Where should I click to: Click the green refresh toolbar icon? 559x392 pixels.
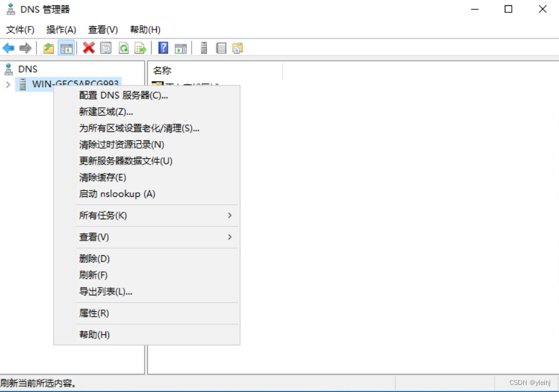[123, 48]
